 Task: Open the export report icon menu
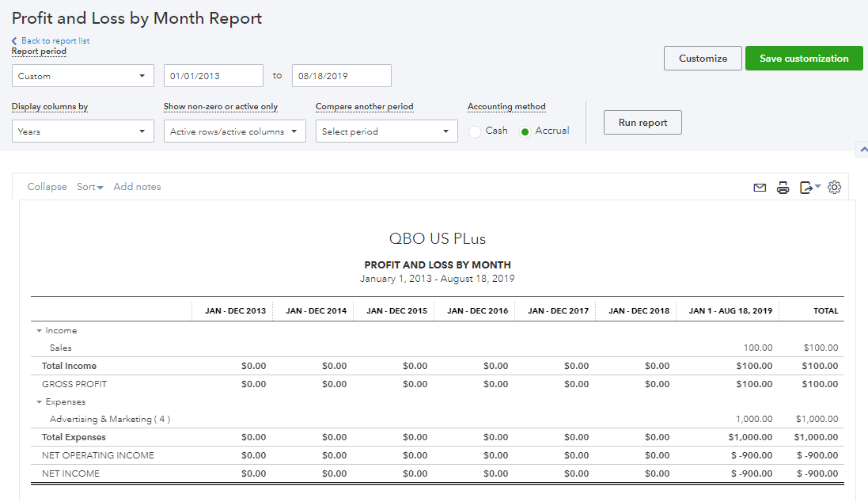click(x=810, y=188)
